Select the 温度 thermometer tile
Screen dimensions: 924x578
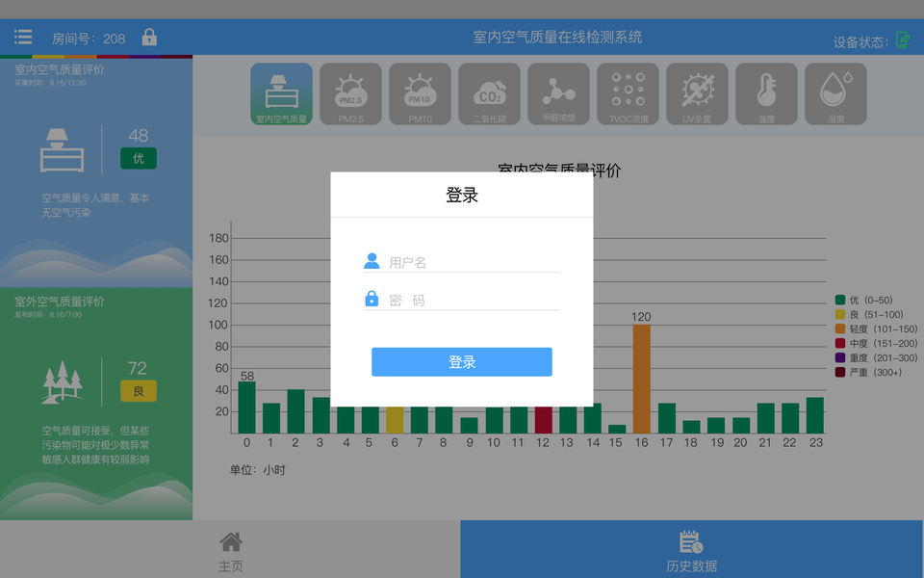point(767,93)
